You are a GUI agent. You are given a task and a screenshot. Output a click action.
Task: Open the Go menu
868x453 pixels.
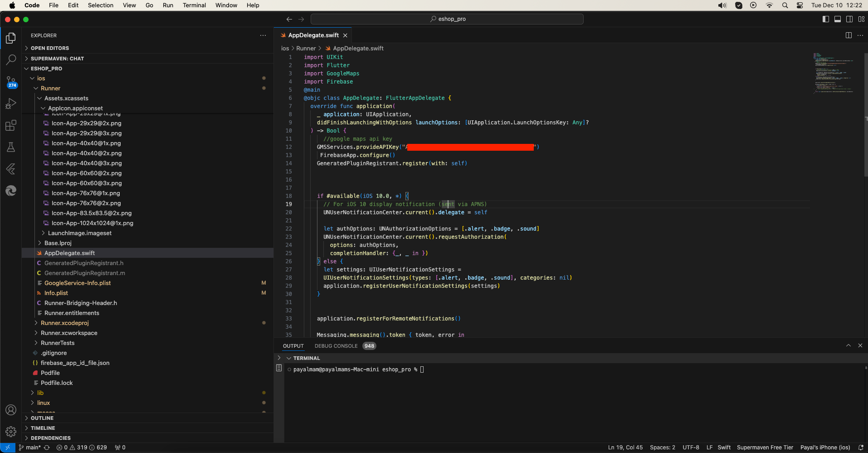(x=149, y=5)
